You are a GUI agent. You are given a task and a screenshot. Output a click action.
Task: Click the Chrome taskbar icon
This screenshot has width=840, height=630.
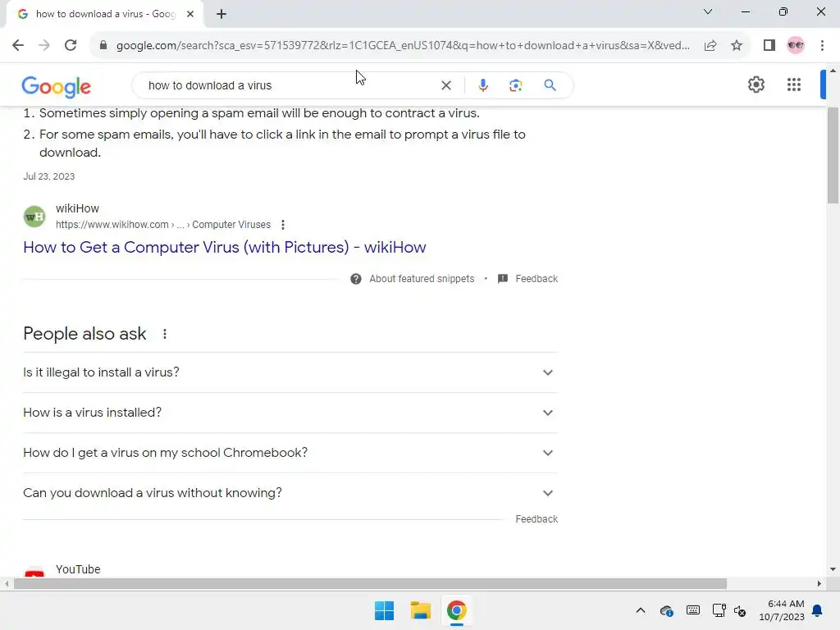pyautogui.click(x=456, y=610)
